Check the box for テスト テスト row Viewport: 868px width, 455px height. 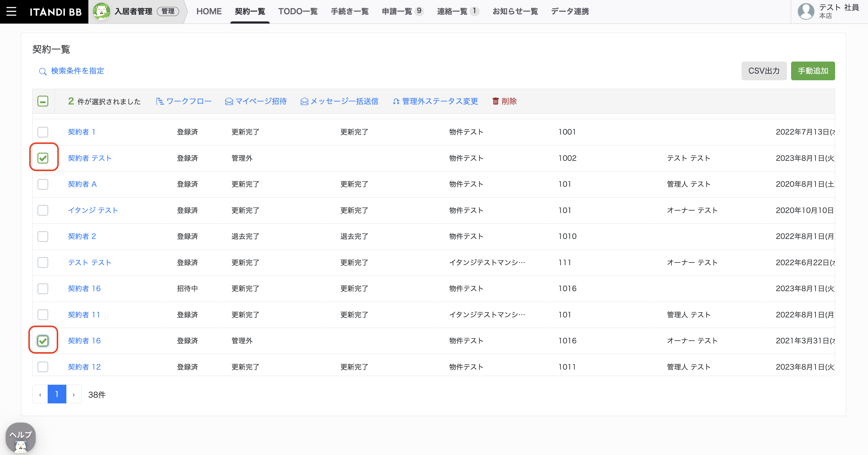(43, 262)
